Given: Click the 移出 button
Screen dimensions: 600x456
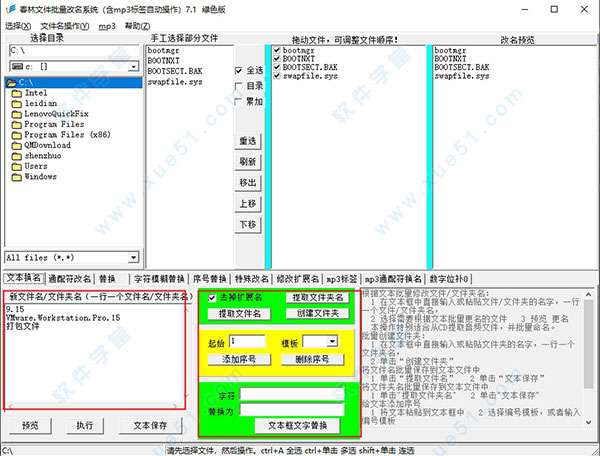Looking at the screenshot, I should pos(248,183).
